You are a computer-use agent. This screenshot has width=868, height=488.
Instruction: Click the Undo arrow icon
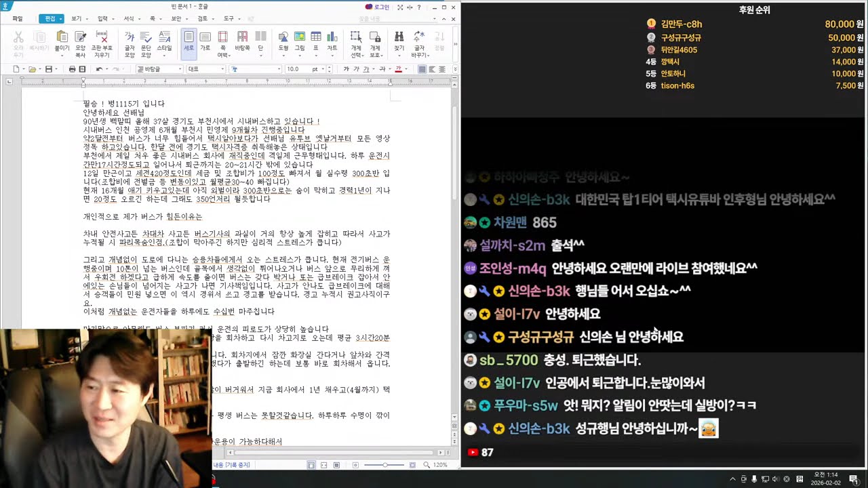click(99, 69)
